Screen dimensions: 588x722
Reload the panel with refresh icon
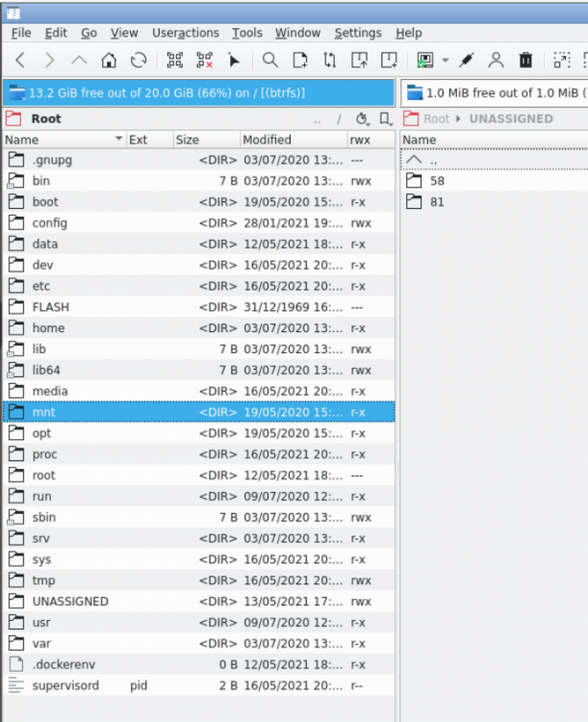(139, 61)
